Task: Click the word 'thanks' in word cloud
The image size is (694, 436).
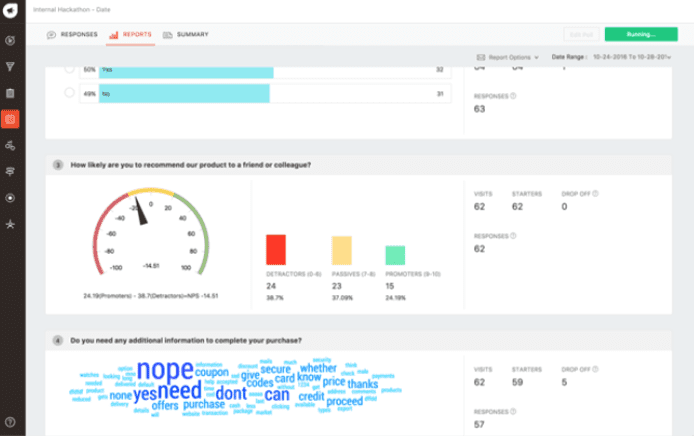Action: pyautogui.click(x=362, y=384)
